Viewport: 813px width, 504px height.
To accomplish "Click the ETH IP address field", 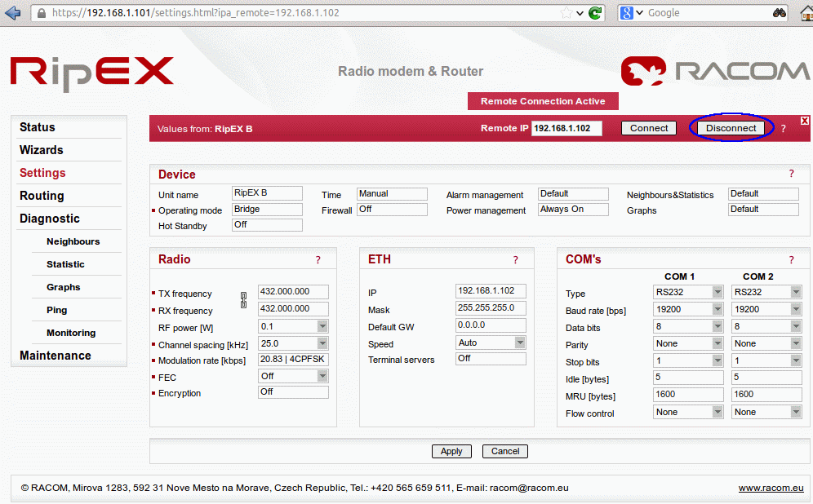I will coord(491,291).
